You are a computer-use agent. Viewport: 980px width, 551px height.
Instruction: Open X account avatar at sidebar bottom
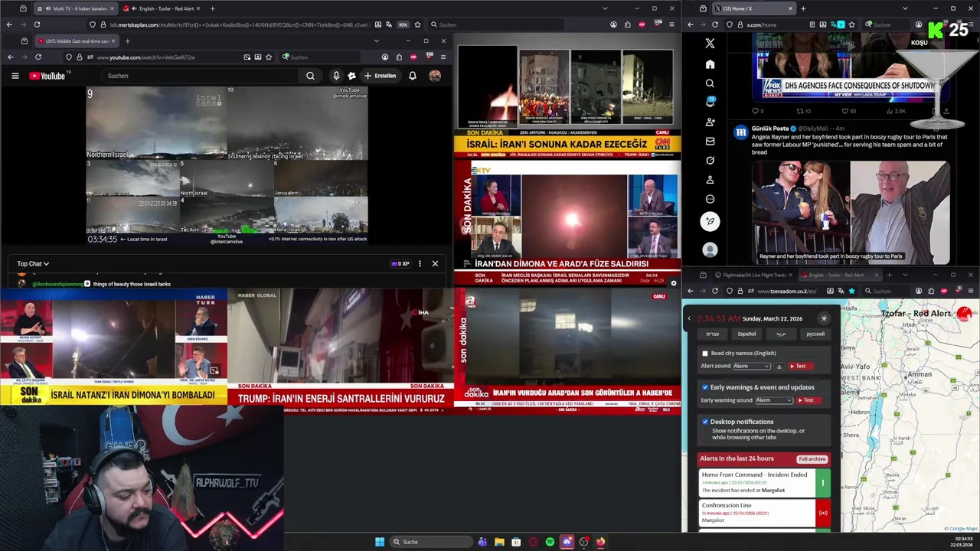click(710, 249)
